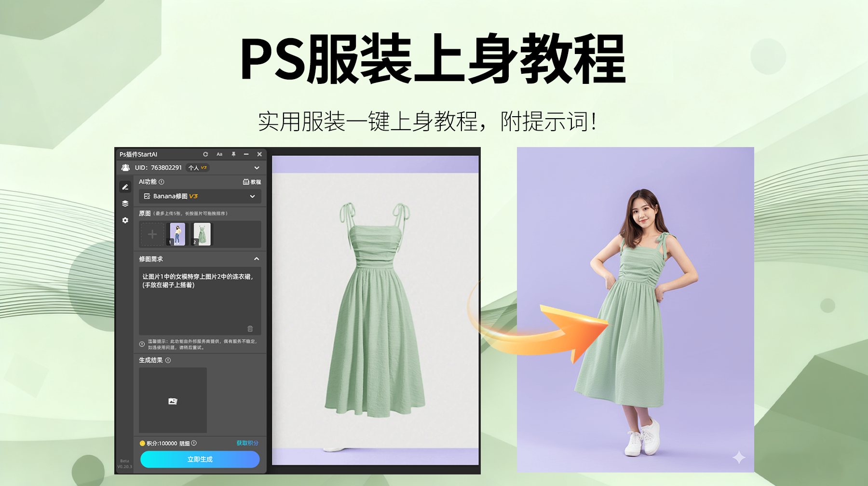Pin the StartAI panel window
The image size is (868, 486).
coord(233,154)
